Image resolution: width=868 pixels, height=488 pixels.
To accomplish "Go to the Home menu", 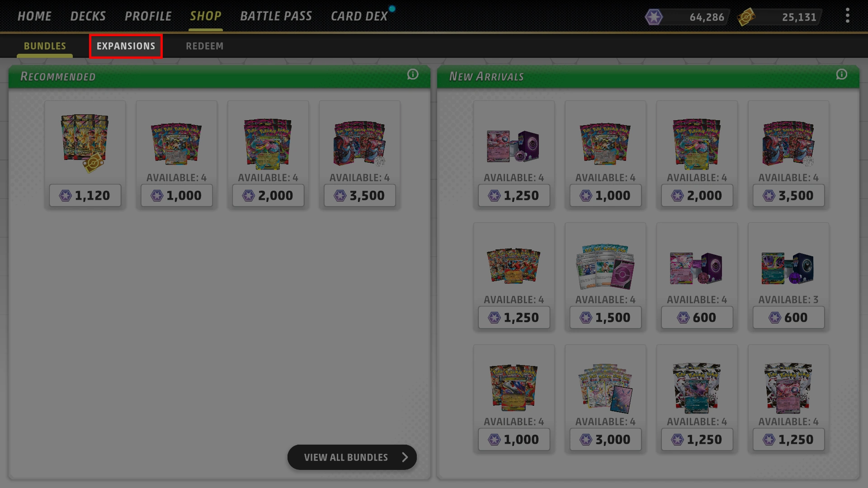I will [x=34, y=16].
